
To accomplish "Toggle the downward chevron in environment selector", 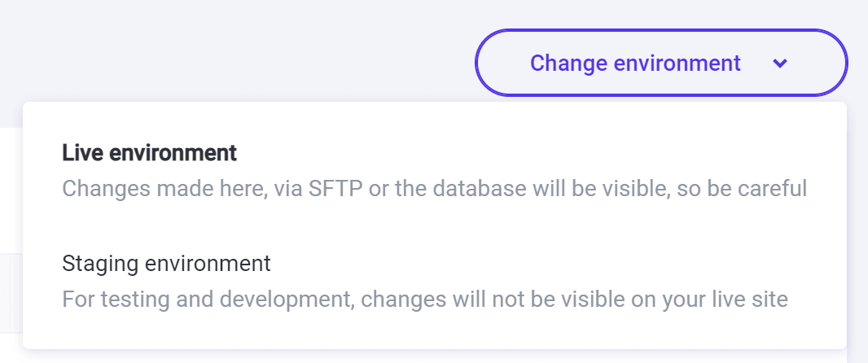I will 780,63.
